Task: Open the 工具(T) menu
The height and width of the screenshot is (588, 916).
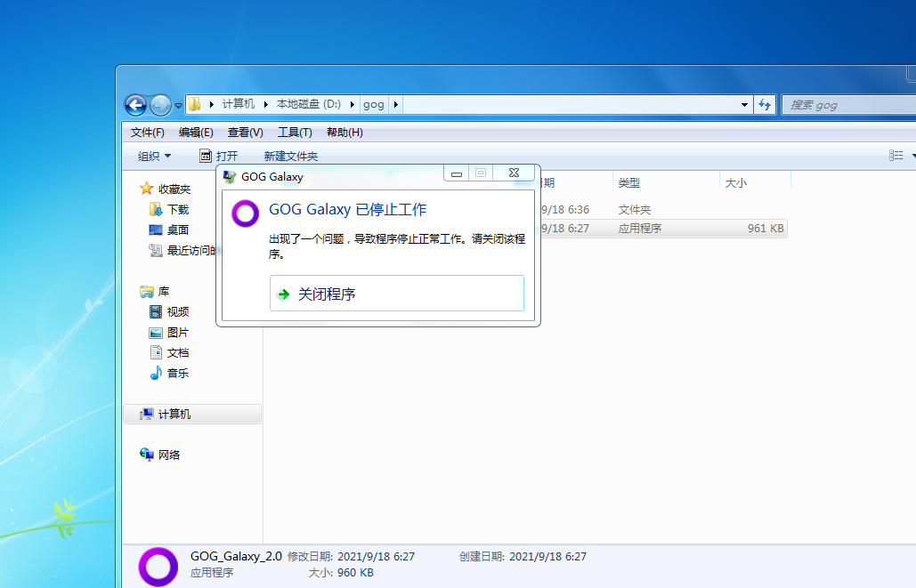Action: click(x=295, y=133)
